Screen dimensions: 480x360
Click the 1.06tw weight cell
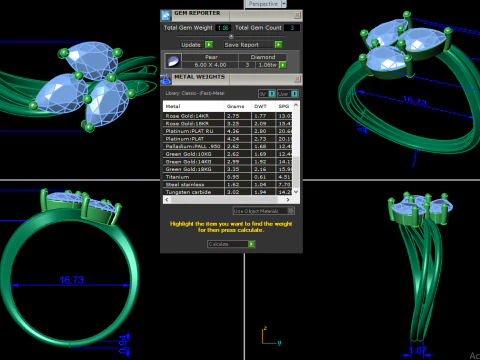coord(267,65)
